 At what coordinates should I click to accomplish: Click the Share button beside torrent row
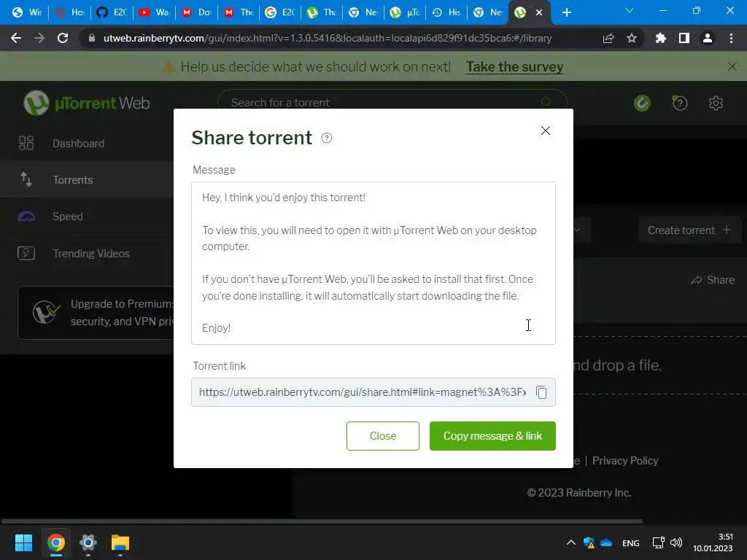point(713,280)
